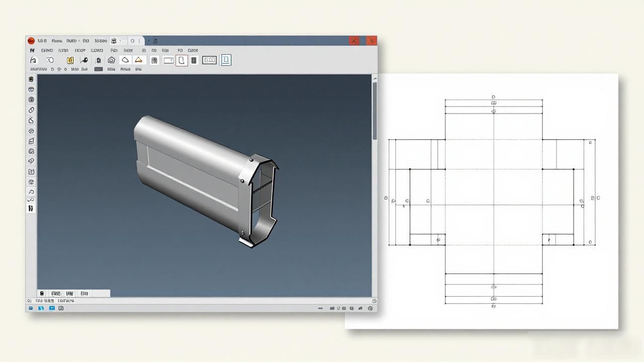Viewport: 644px width, 362px height.
Task: Select the spiral tool in the left sidebar
Action: (31, 131)
